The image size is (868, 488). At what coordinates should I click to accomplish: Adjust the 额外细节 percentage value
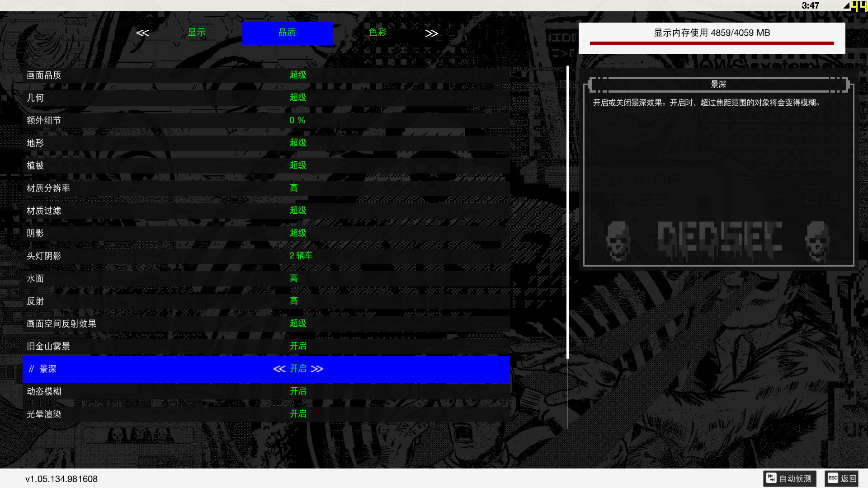pos(297,120)
